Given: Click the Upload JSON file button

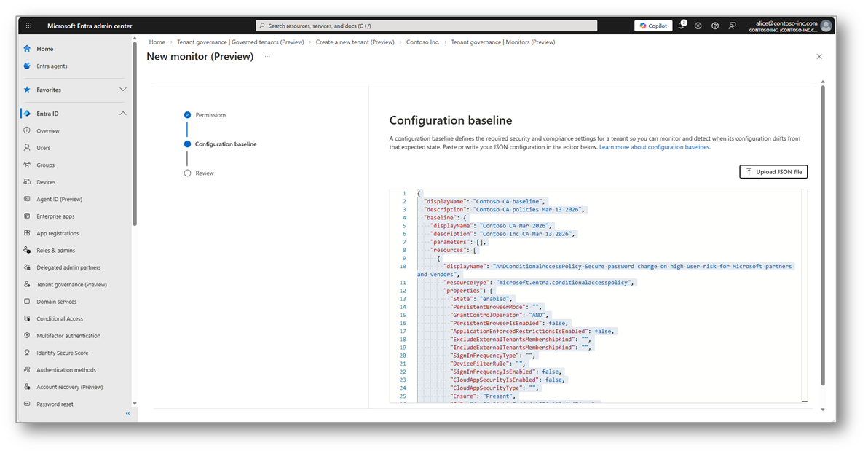Looking at the screenshot, I should click(x=773, y=172).
